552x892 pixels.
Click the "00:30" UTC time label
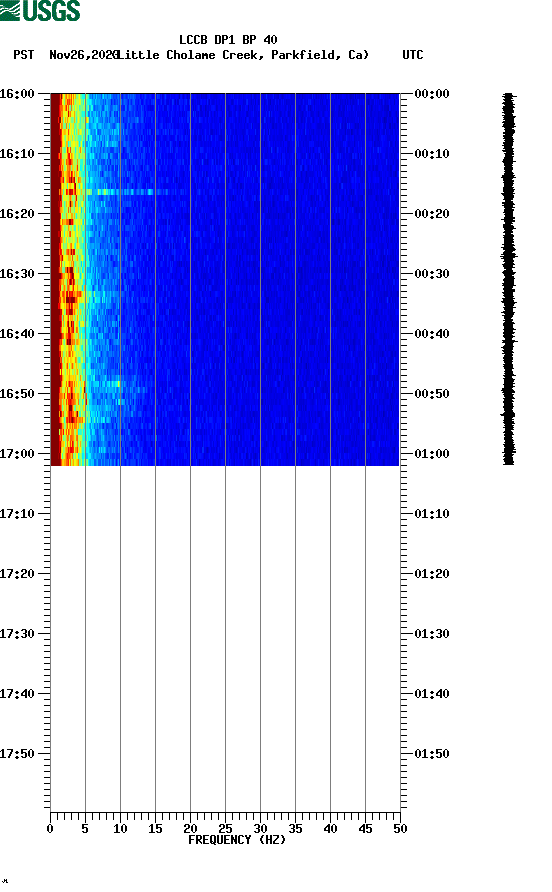point(432,274)
